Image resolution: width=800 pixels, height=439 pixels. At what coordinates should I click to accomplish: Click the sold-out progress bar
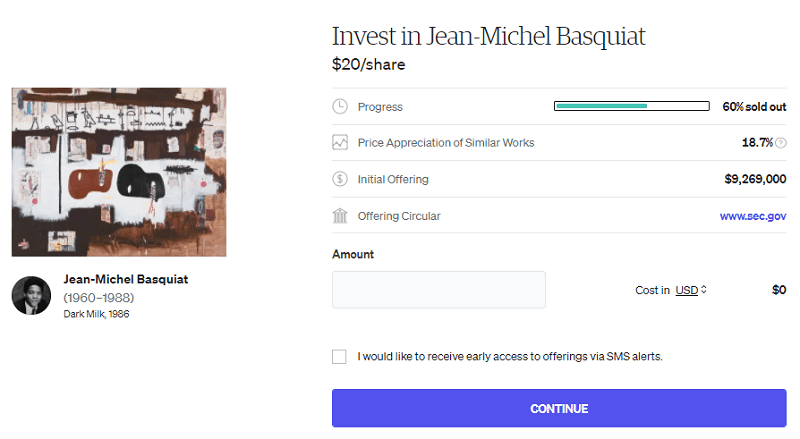pyautogui.click(x=631, y=106)
